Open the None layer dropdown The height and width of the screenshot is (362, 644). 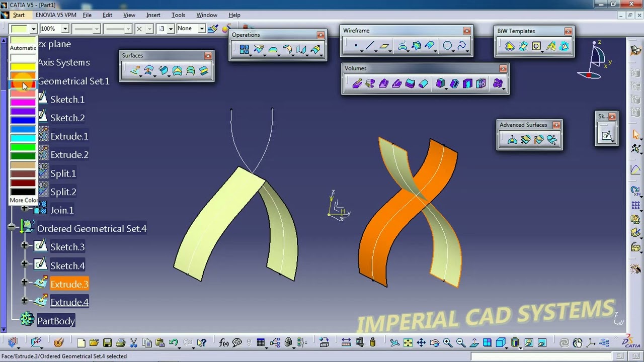(x=201, y=29)
